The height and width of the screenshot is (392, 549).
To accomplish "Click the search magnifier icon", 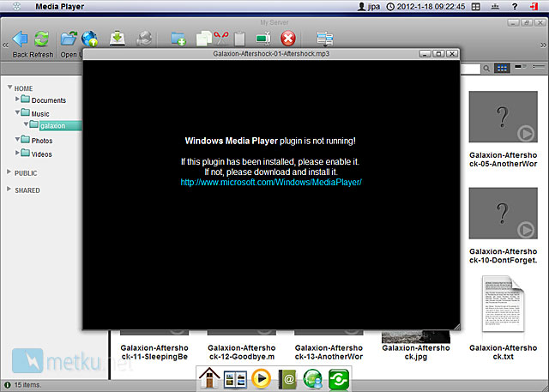I will pos(486,69).
